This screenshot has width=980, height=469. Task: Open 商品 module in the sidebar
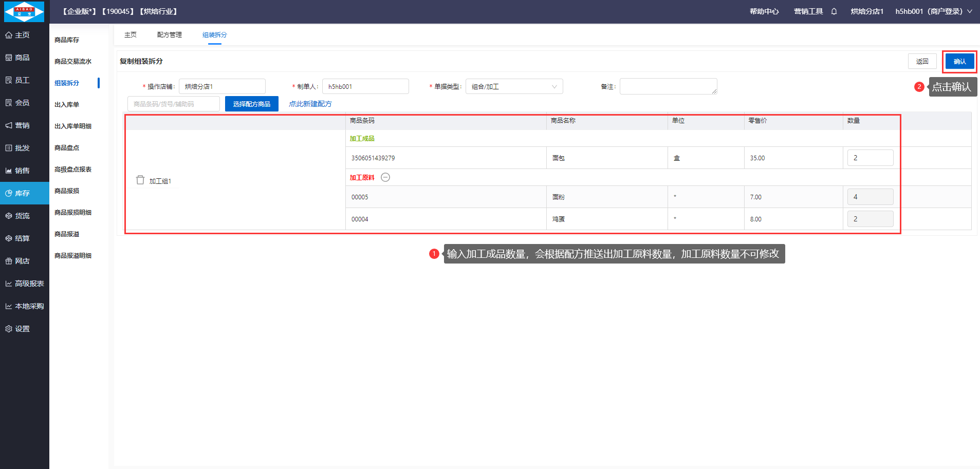coord(22,58)
